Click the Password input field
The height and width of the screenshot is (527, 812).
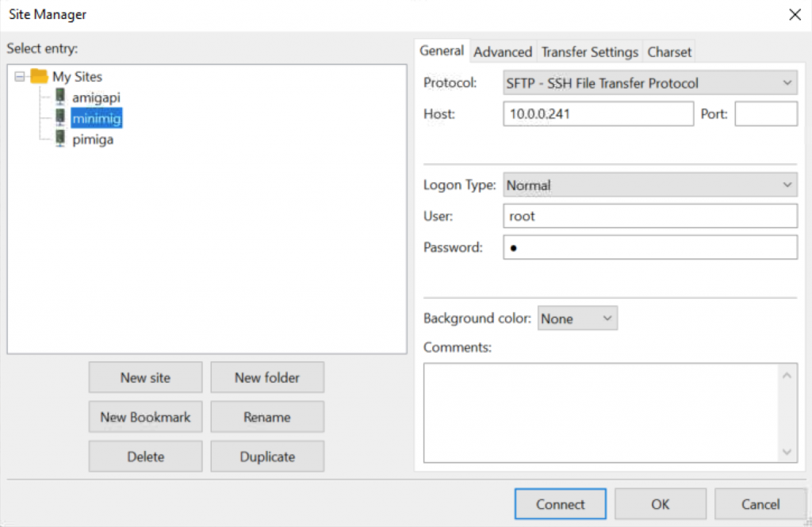click(650, 247)
